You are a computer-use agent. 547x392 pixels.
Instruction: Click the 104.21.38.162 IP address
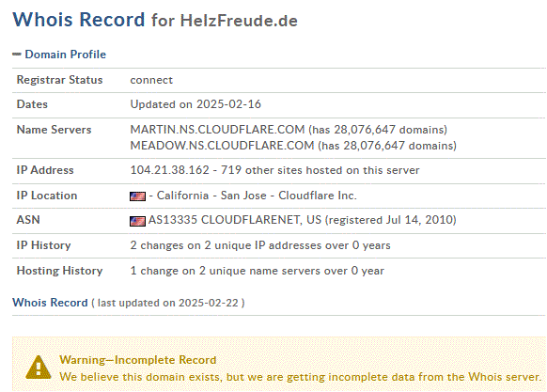tap(169, 170)
